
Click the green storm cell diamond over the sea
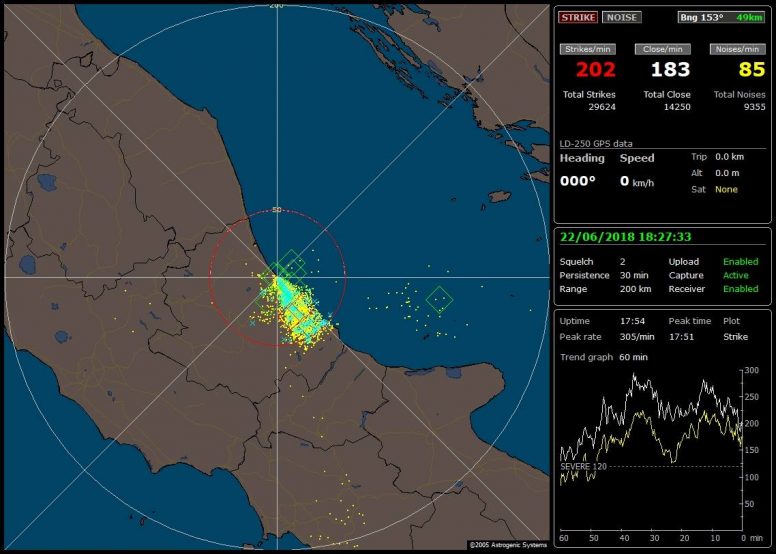[x=439, y=298]
